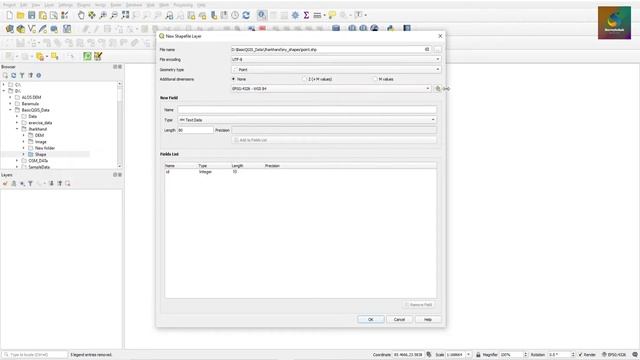Click Filter Legend icon in Layers panel
Screen dimensions: 640x360
pos(30,184)
